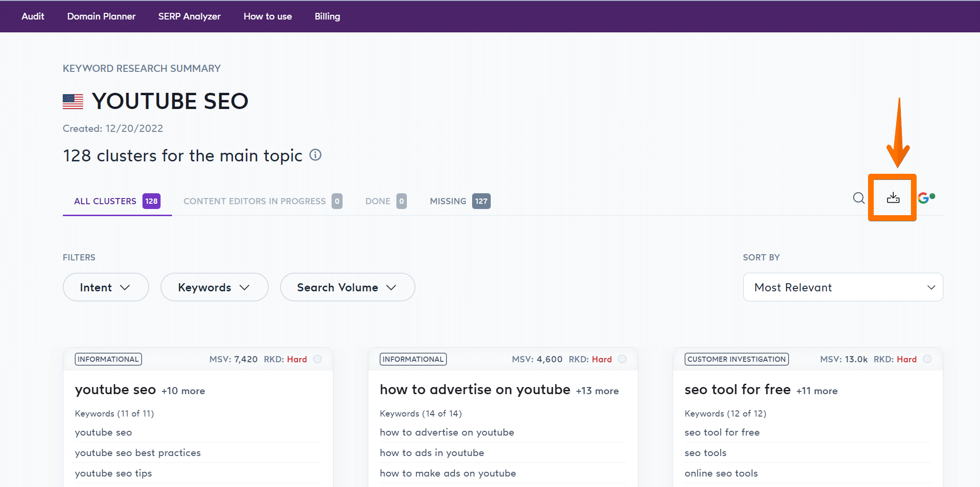Click 128 count badge on All Clusters

152,201
